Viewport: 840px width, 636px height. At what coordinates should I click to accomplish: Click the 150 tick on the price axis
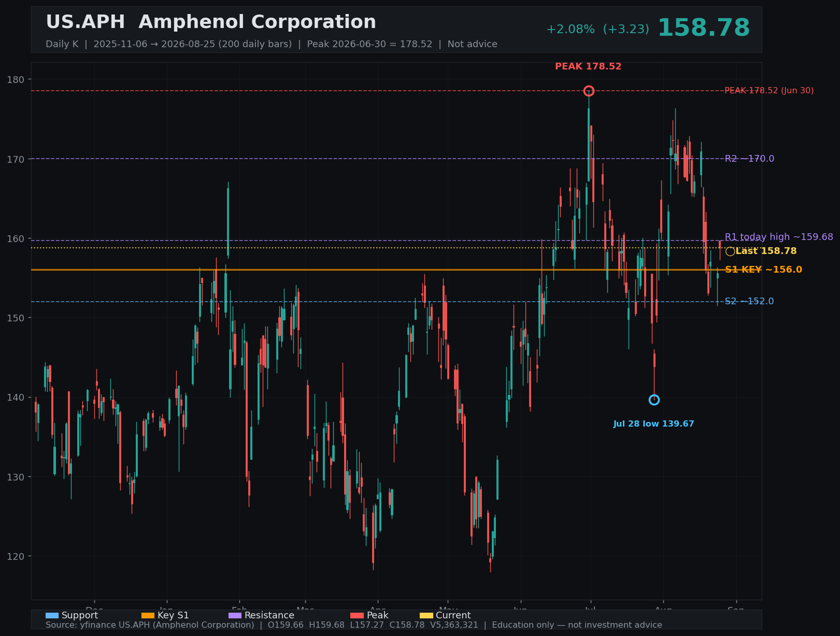tap(15, 318)
